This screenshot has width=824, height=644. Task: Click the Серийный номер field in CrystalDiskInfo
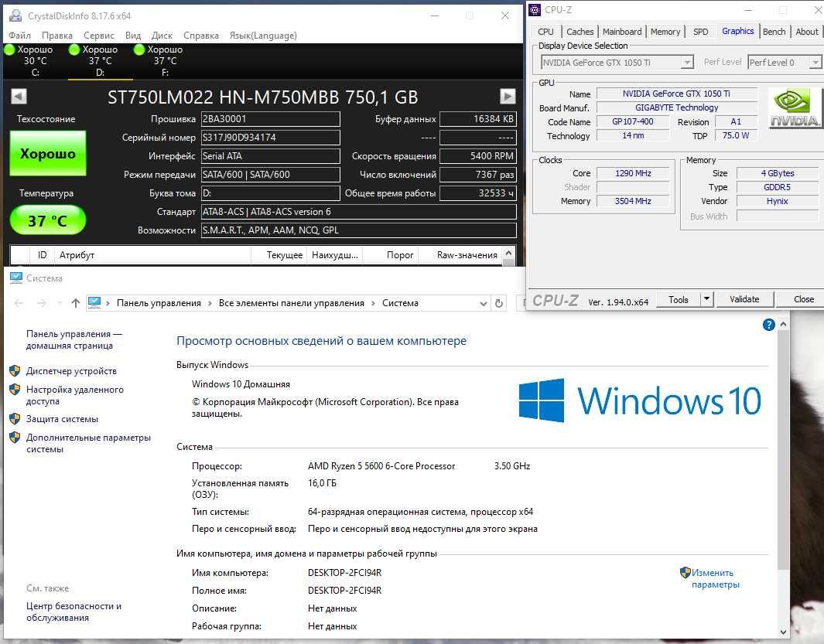[271, 138]
